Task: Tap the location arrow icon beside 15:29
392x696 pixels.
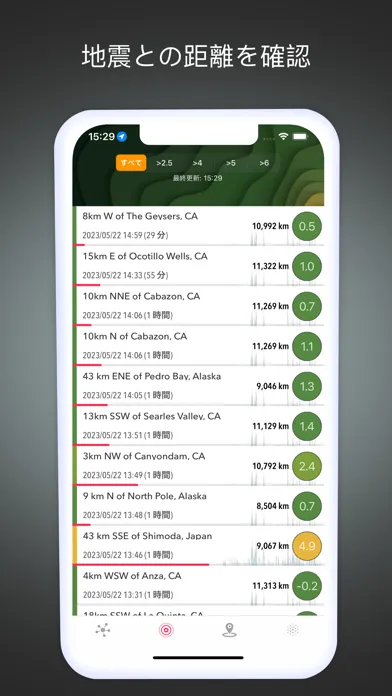Action: pos(122,137)
